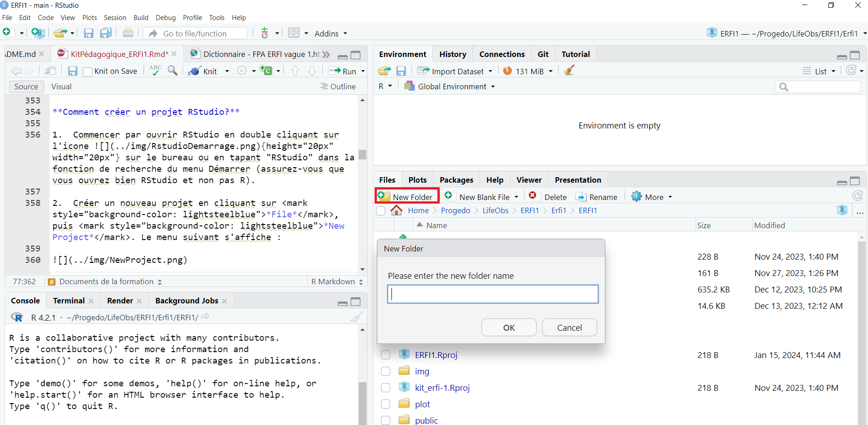Screen dimensions: 868x425
Task: Click the save workspace icon in Environment pane
Action: [x=401, y=71]
